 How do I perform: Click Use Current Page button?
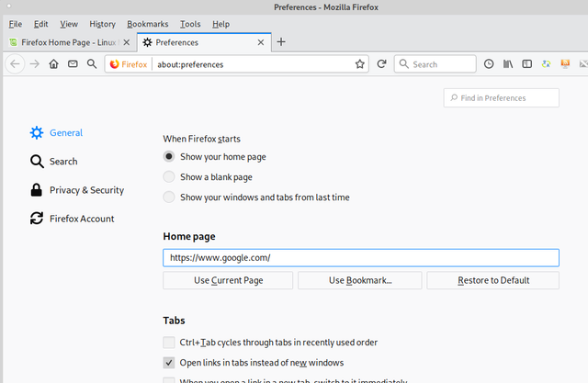click(x=228, y=280)
